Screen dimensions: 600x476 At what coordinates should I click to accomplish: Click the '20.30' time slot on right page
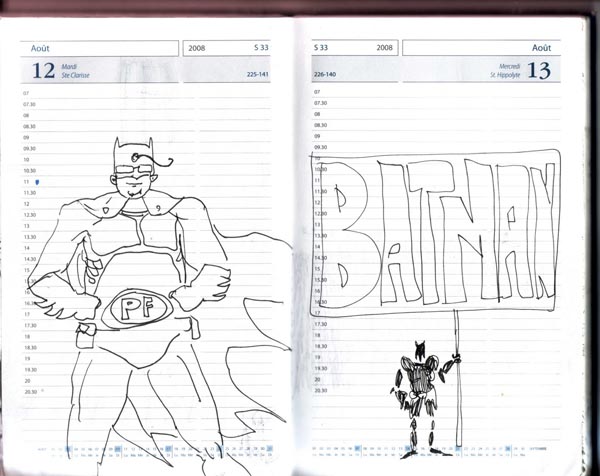[x=320, y=390]
